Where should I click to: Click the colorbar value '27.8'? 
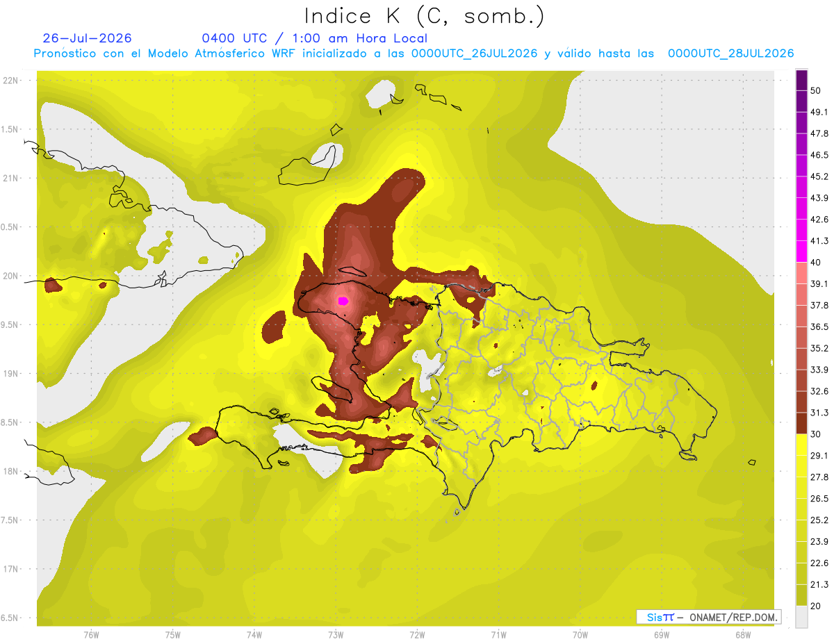click(x=820, y=477)
